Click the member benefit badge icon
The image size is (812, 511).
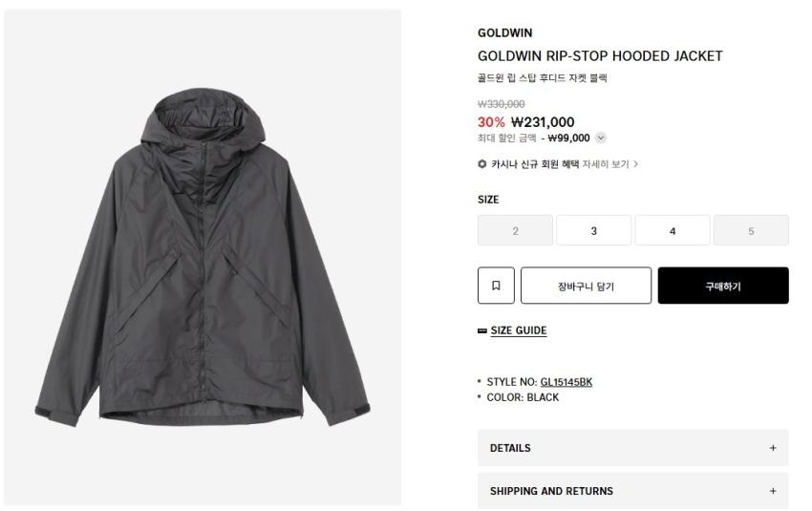(x=482, y=163)
